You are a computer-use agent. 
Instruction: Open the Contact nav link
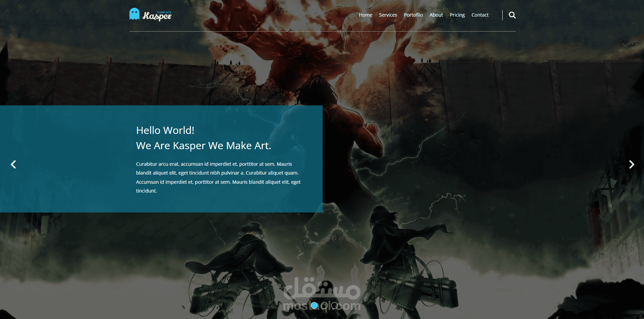[480, 15]
